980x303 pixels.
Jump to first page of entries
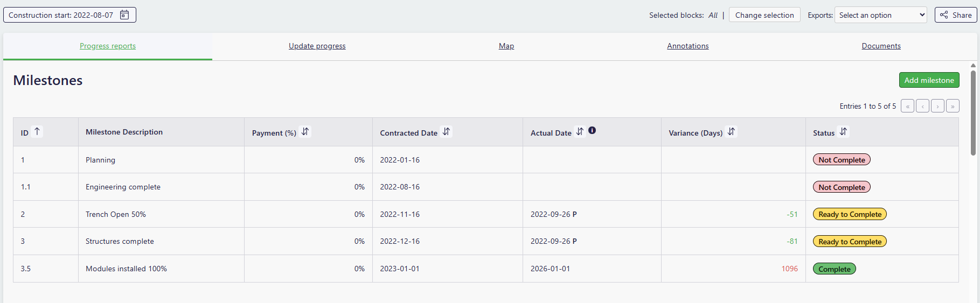point(907,106)
